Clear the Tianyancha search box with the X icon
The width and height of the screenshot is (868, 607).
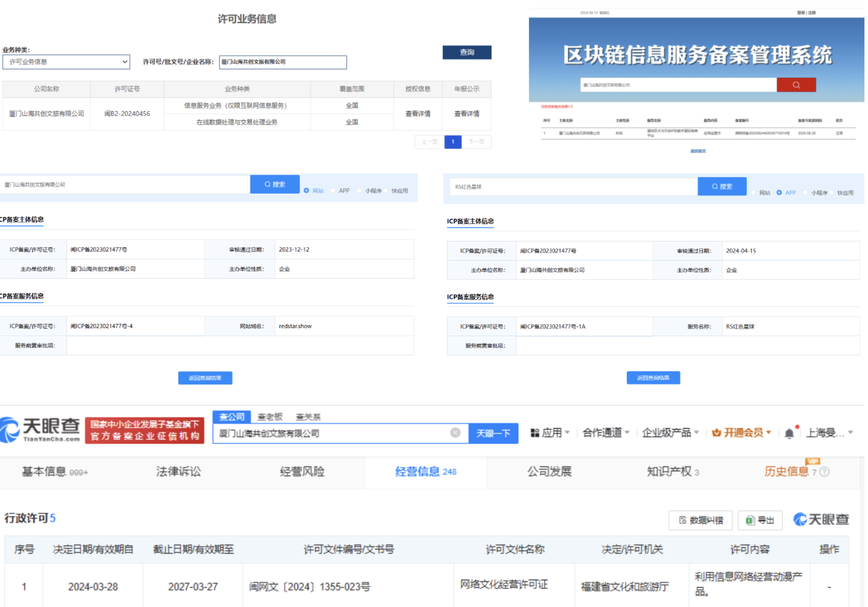point(455,433)
